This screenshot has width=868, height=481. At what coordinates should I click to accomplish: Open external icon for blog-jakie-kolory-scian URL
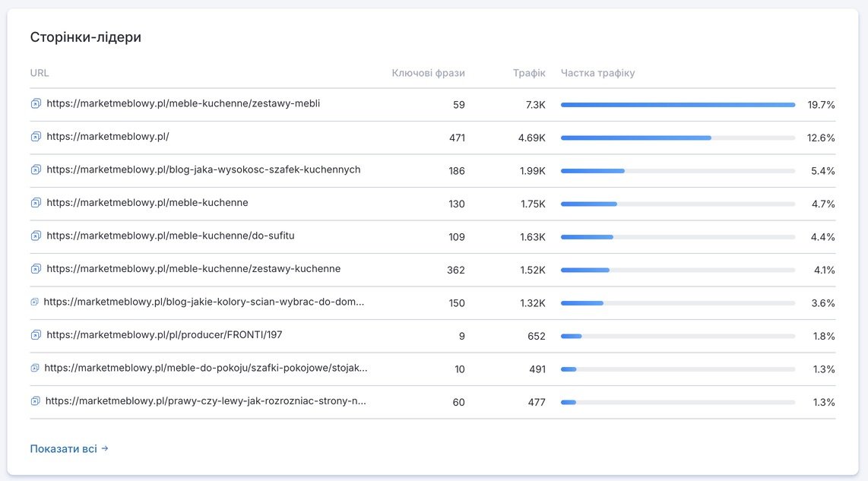34,302
